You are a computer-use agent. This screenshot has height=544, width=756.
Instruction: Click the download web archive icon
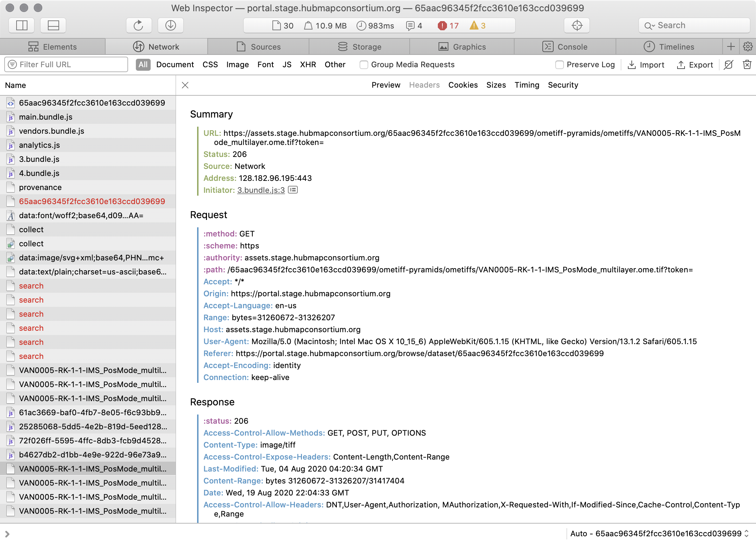(x=170, y=25)
